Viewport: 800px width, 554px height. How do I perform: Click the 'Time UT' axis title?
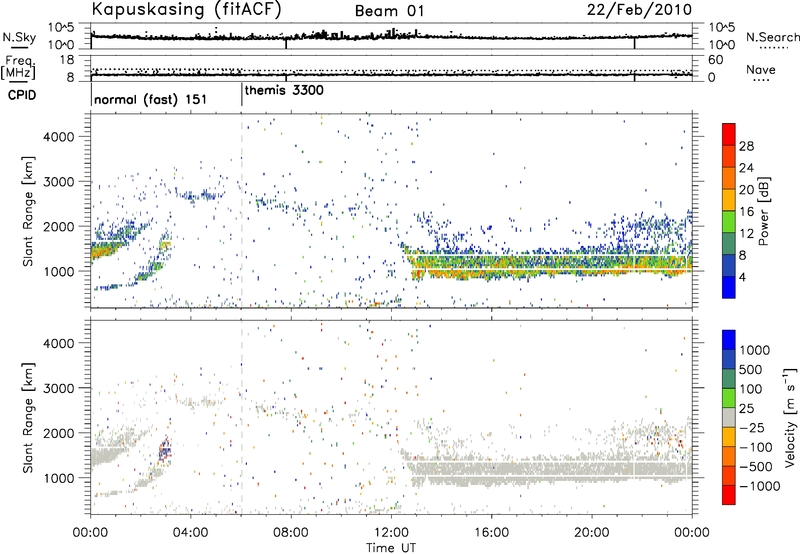click(391, 547)
